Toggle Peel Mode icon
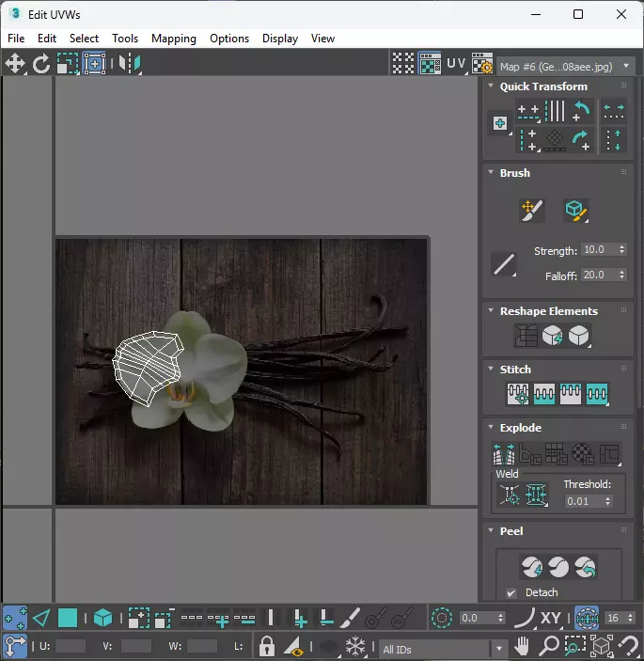This screenshot has height=661, width=644. click(558, 567)
